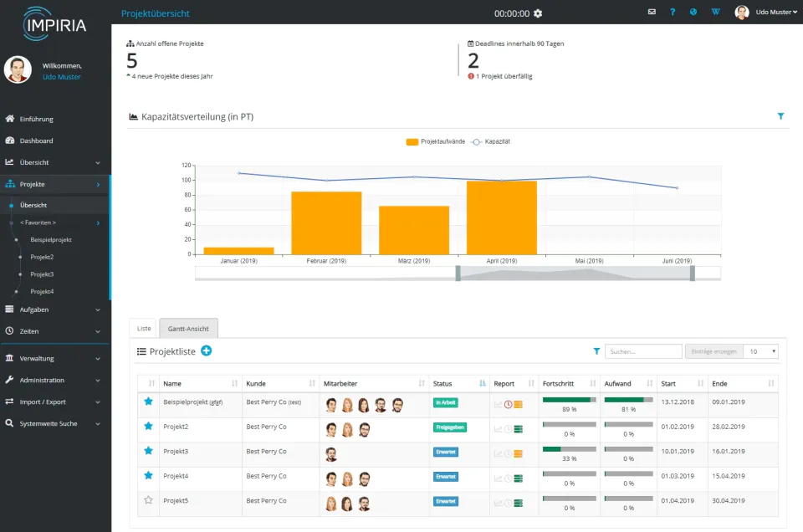Click green tasks icon in Projekt5 row
This screenshot has height=532, width=803.
point(519,504)
